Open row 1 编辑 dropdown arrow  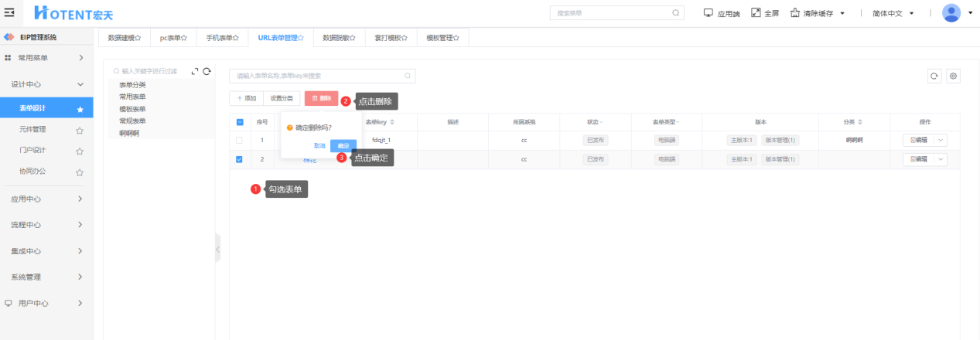(941, 140)
